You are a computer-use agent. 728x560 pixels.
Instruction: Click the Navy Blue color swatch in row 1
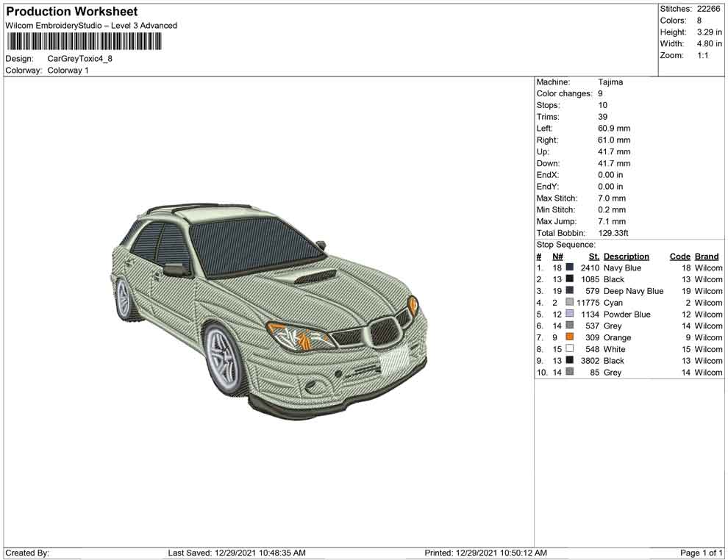click(570, 268)
